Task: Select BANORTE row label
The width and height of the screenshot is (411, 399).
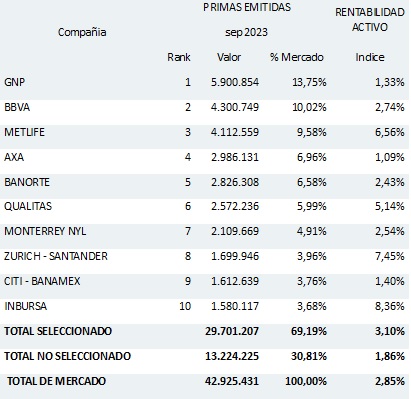Action: click(x=27, y=182)
